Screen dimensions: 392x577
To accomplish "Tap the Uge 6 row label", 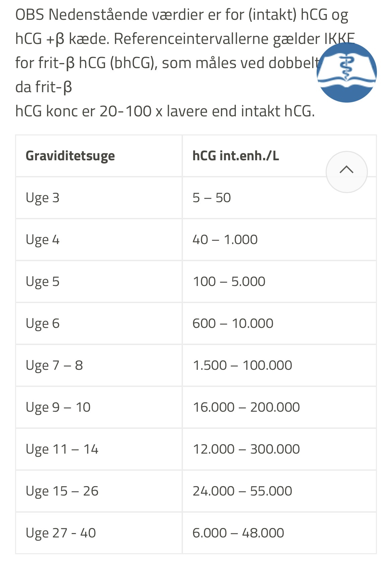I will [43, 324].
